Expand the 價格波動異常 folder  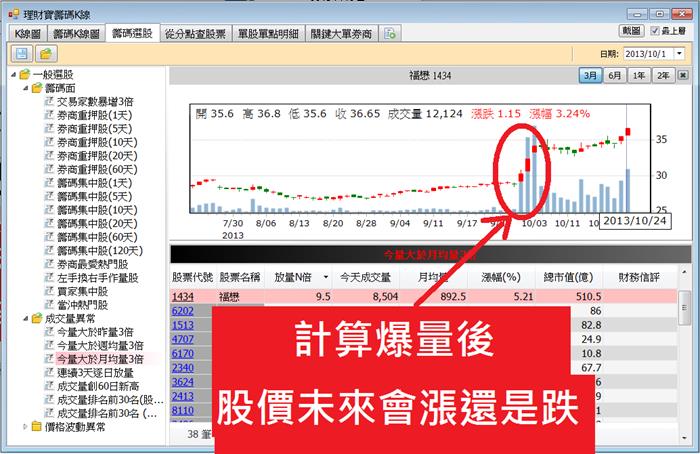pos(25,427)
